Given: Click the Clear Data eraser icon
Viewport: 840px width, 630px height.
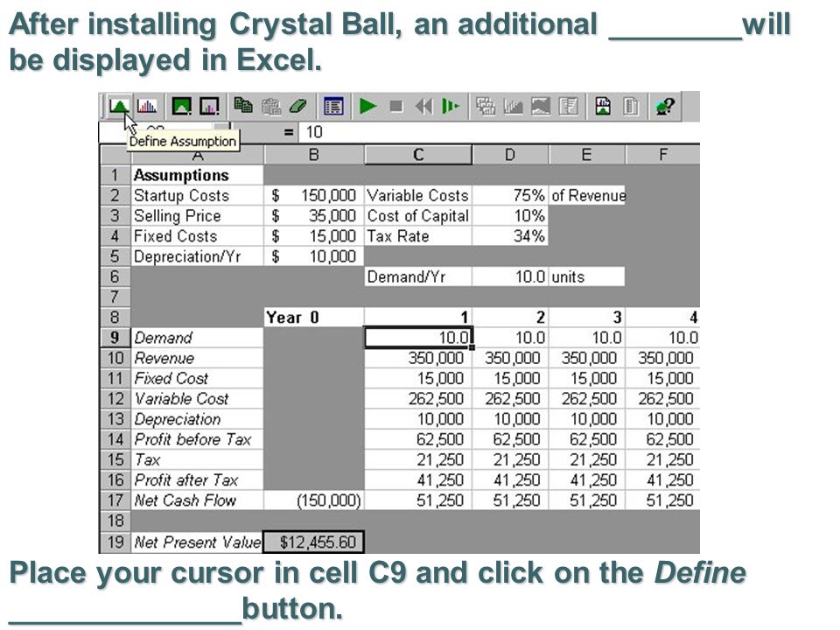Looking at the screenshot, I should click(297, 106).
